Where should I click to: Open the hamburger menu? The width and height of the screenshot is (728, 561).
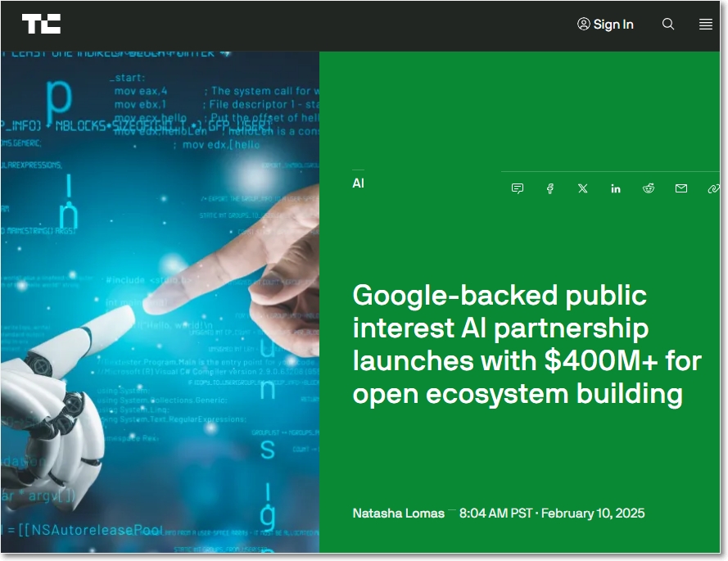click(x=706, y=24)
